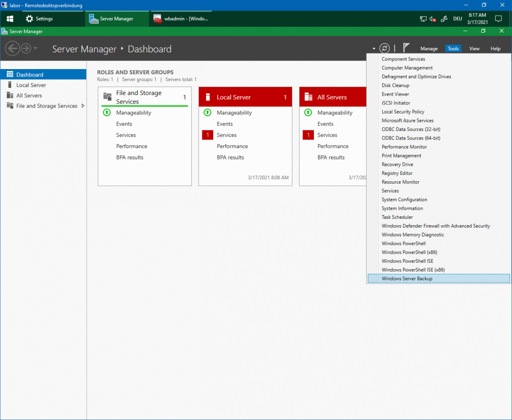Select Task Scheduler menu entry
512x420 pixels.
click(x=397, y=217)
